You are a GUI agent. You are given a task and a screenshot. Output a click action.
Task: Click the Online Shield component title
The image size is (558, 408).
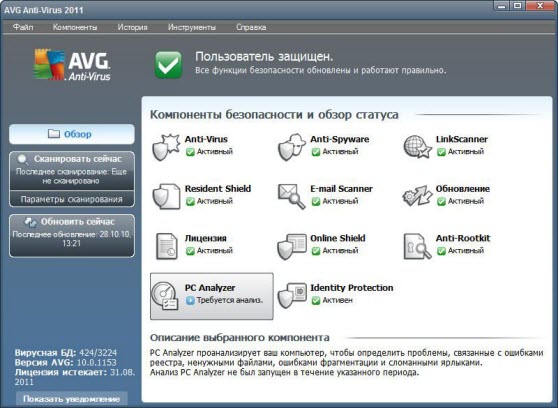click(x=338, y=238)
